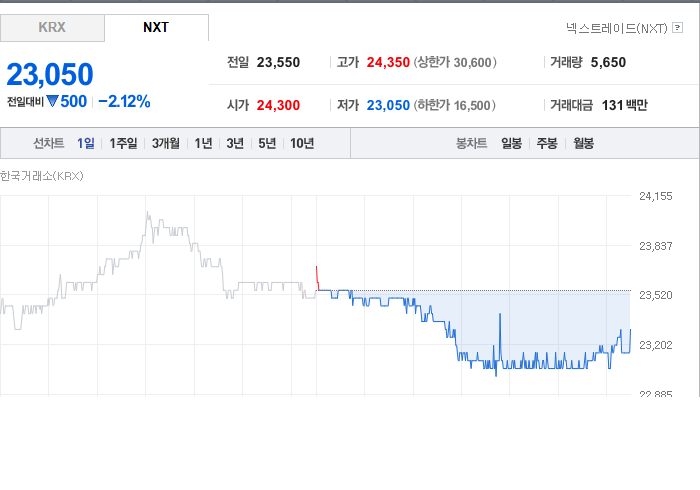
Task: Click the red opening spike on the chart
Action: (x=317, y=278)
